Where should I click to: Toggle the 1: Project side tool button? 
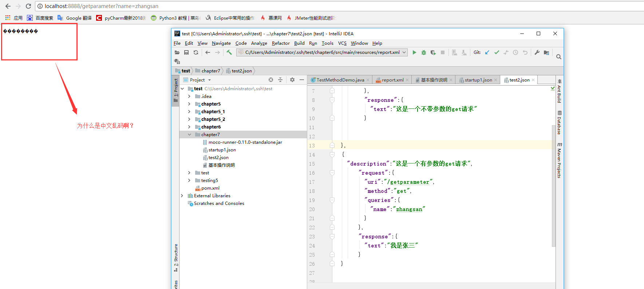coord(176,91)
